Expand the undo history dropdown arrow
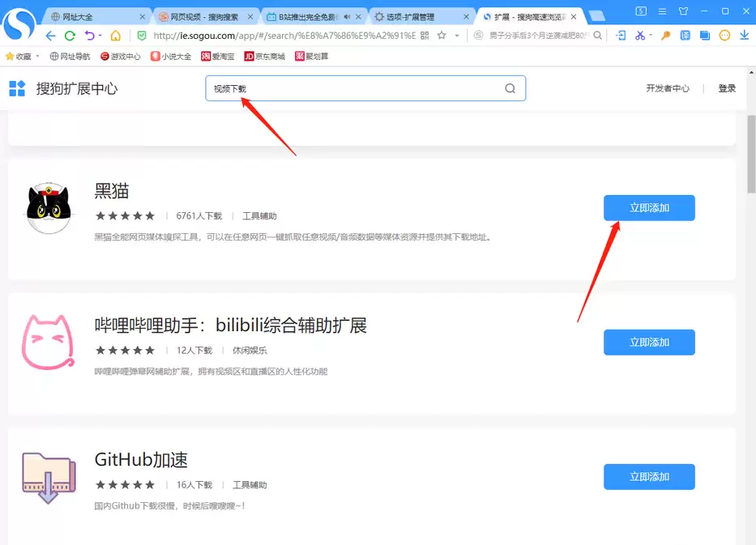 [x=100, y=35]
